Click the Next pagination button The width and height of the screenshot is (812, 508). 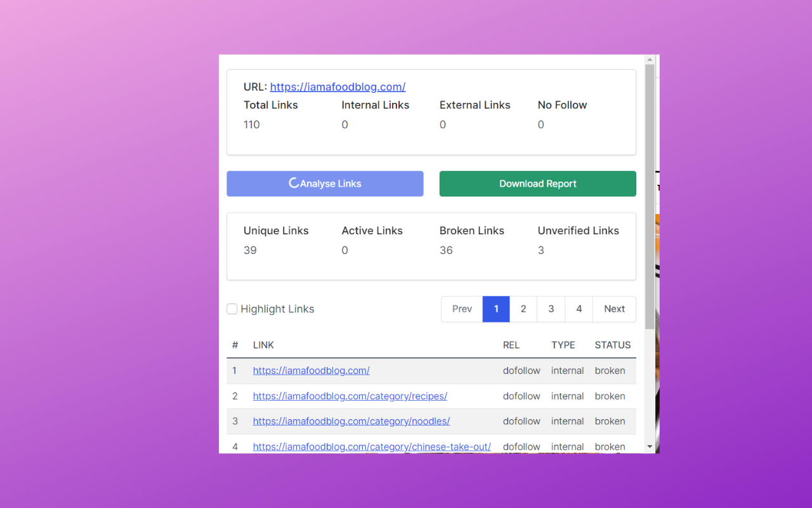pyautogui.click(x=613, y=309)
